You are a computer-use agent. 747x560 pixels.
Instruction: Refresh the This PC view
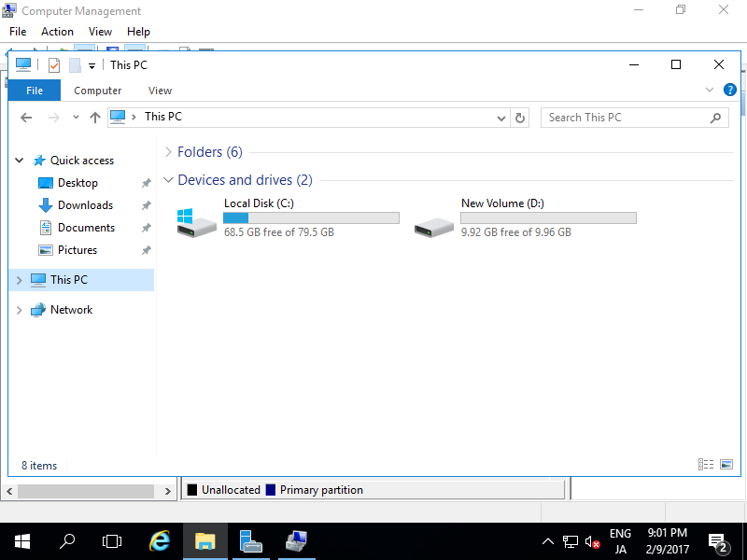[x=520, y=119]
